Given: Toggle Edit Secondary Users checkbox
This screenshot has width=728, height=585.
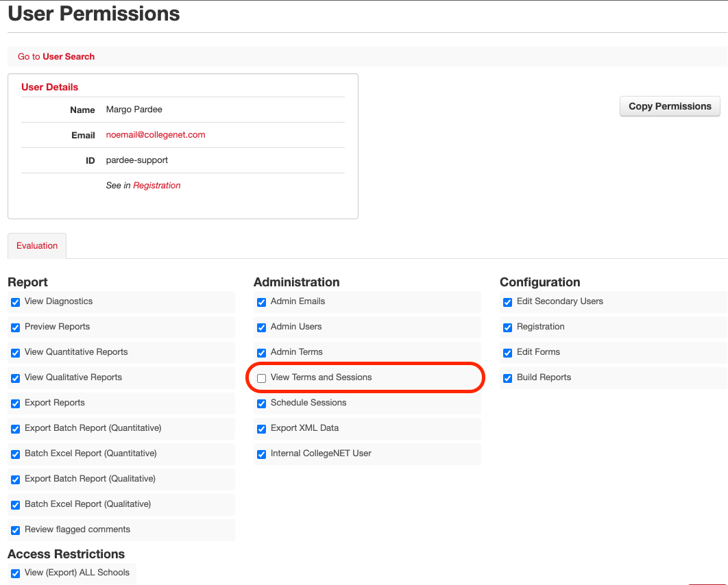Looking at the screenshot, I should click(x=507, y=302).
